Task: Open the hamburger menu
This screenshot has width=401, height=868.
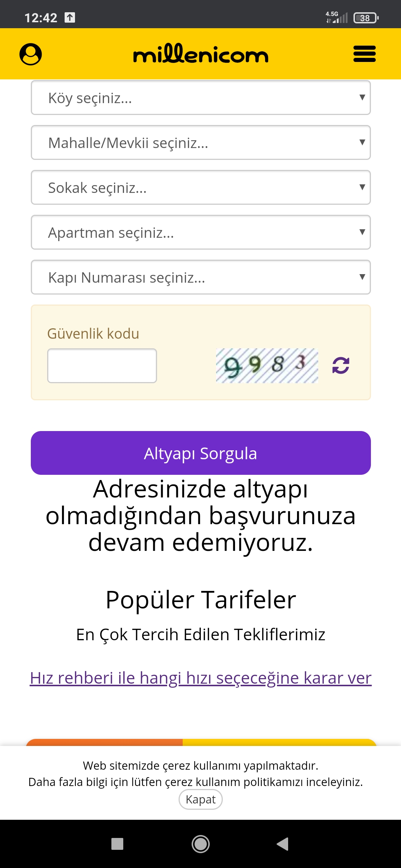Action: click(x=364, y=54)
